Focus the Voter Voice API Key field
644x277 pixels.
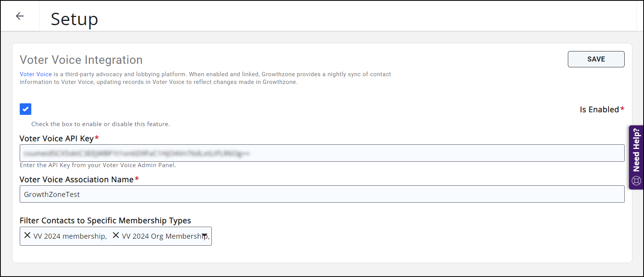[x=322, y=153]
